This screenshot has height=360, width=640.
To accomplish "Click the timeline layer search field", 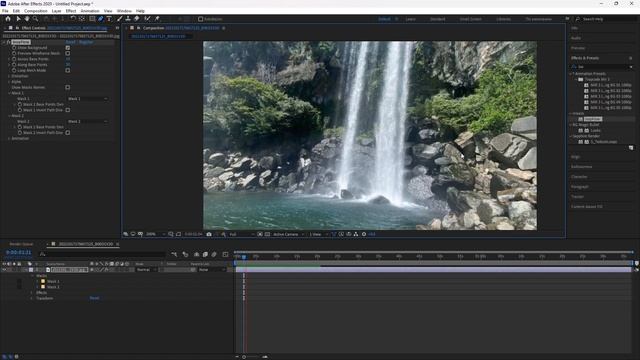I will tap(102, 254).
